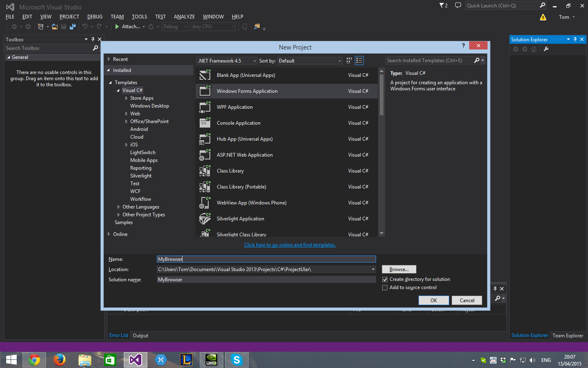Expand the Other Languages node
588x368 pixels.
point(118,207)
